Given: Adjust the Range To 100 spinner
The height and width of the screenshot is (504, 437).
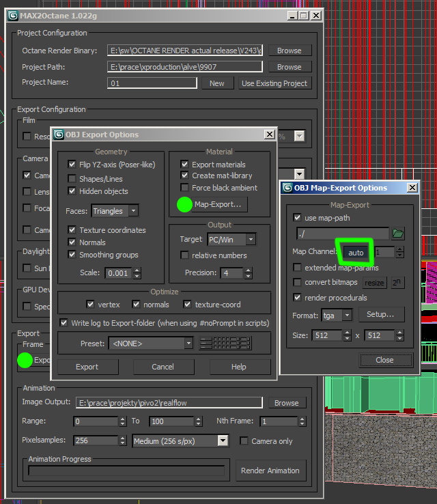Looking at the screenshot, I should (x=199, y=421).
